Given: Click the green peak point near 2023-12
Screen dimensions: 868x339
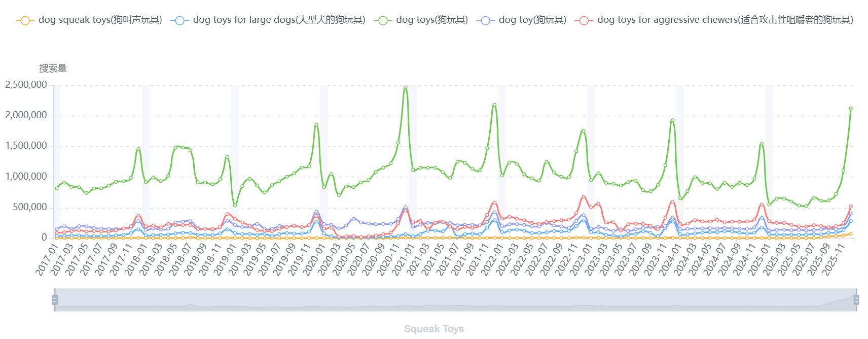Looking at the screenshot, I should 672,120.
